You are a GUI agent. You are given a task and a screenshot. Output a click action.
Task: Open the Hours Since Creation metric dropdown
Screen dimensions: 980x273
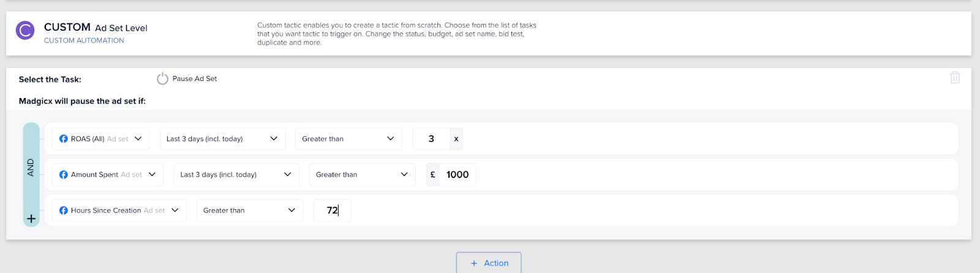point(119,210)
